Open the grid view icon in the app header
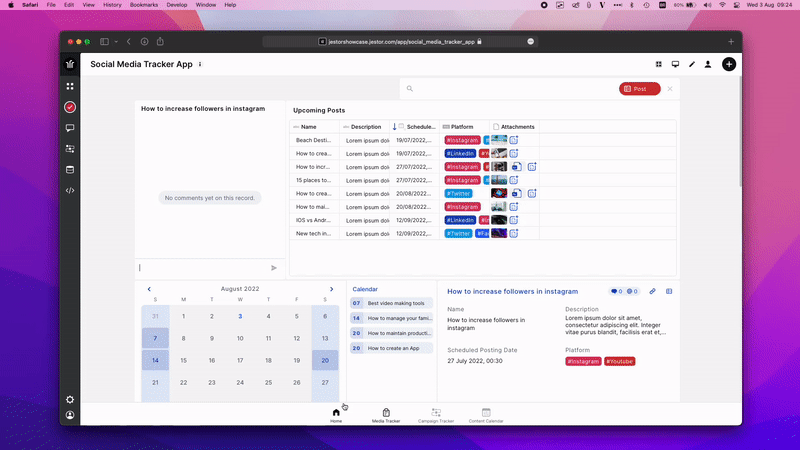Screen dimensions: 800x450 click(659, 64)
